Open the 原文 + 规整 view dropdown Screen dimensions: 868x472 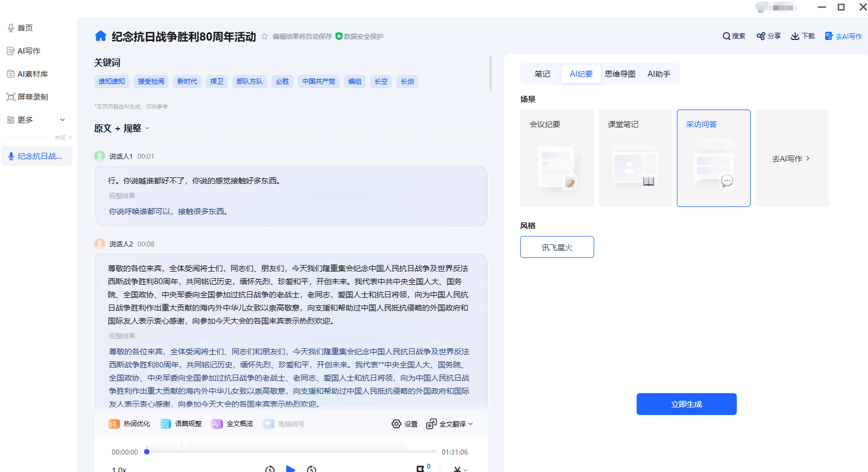[122, 128]
